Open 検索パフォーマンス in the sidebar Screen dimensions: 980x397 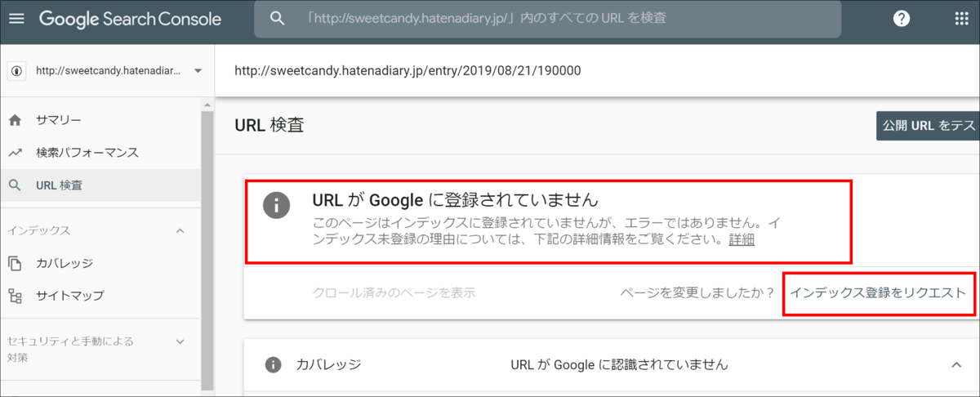click(x=87, y=153)
